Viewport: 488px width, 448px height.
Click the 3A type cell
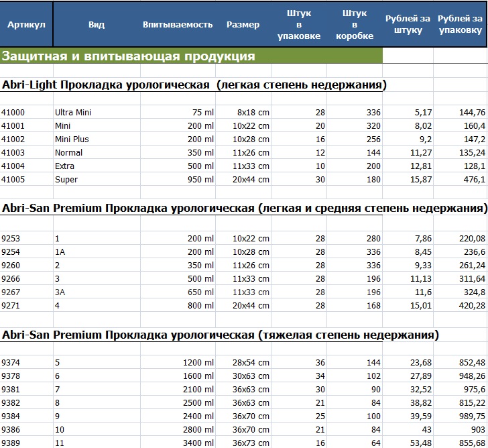(97, 292)
